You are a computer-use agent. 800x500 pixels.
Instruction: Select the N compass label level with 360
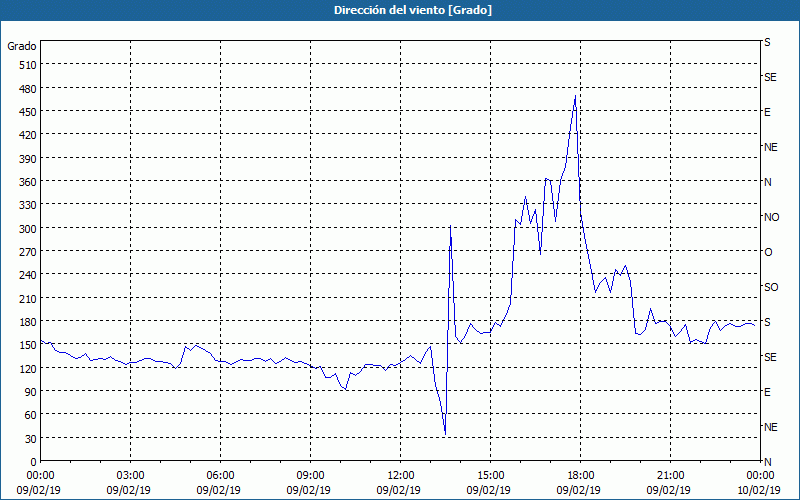click(x=767, y=182)
